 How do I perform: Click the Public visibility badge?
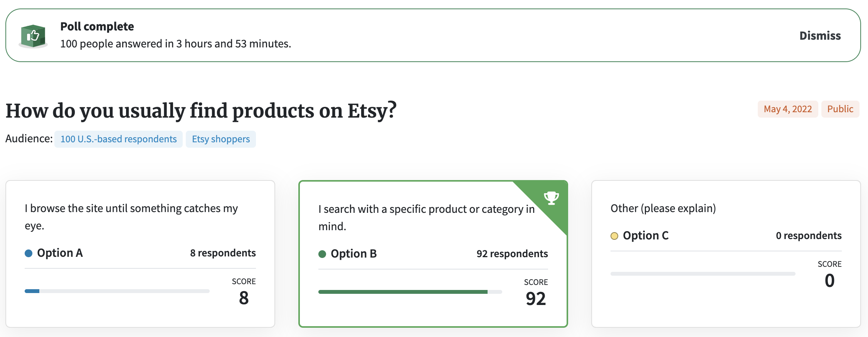pos(840,109)
